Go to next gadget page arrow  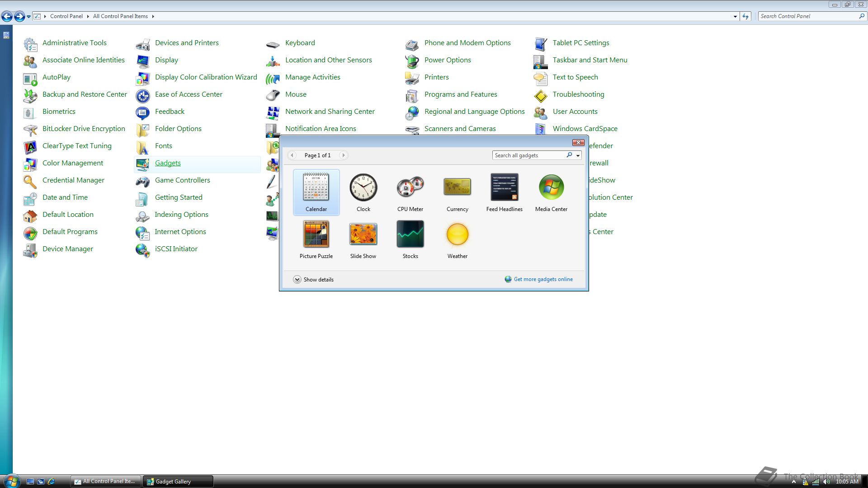click(x=344, y=155)
